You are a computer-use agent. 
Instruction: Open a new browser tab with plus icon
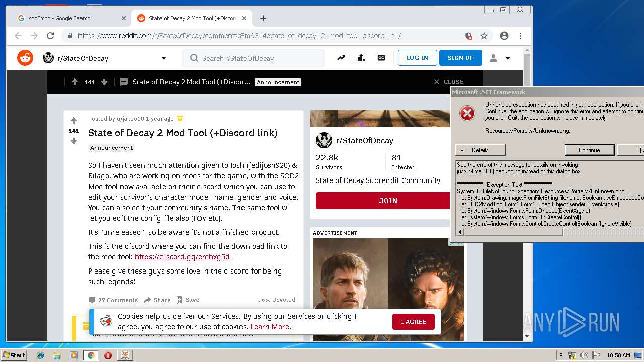(x=263, y=18)
